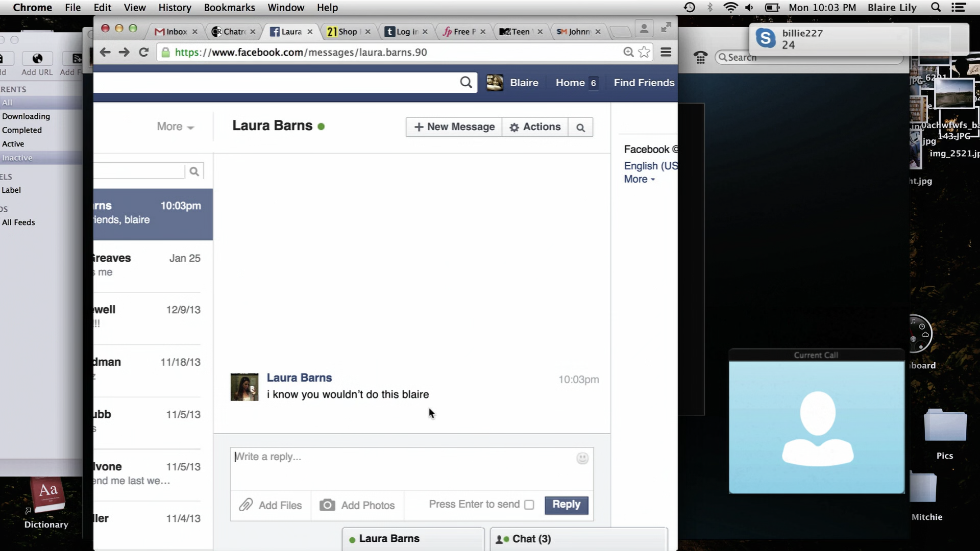Click the Add Photos camera button
980x551 pixels.
(357, 505)
